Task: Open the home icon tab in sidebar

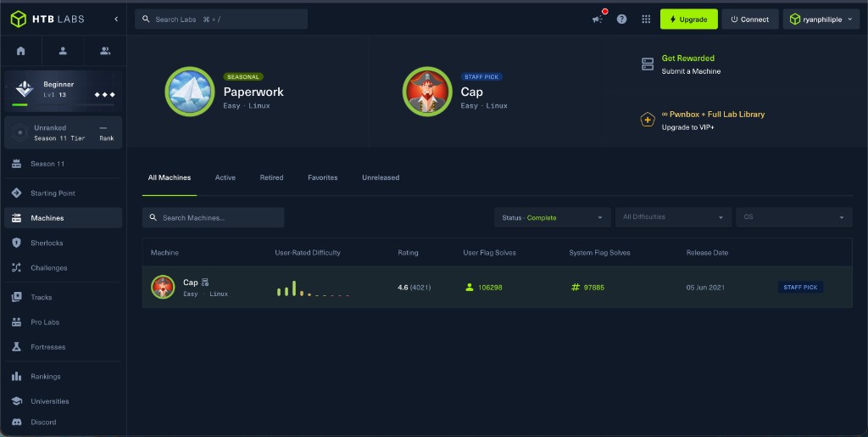Action: (x=21, y=51)
